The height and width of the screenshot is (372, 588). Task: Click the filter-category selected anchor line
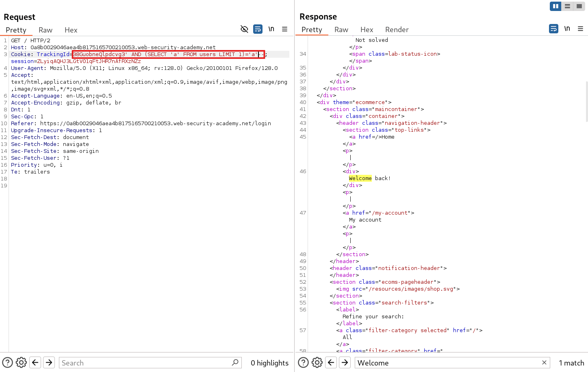click(x=409, y=330)
